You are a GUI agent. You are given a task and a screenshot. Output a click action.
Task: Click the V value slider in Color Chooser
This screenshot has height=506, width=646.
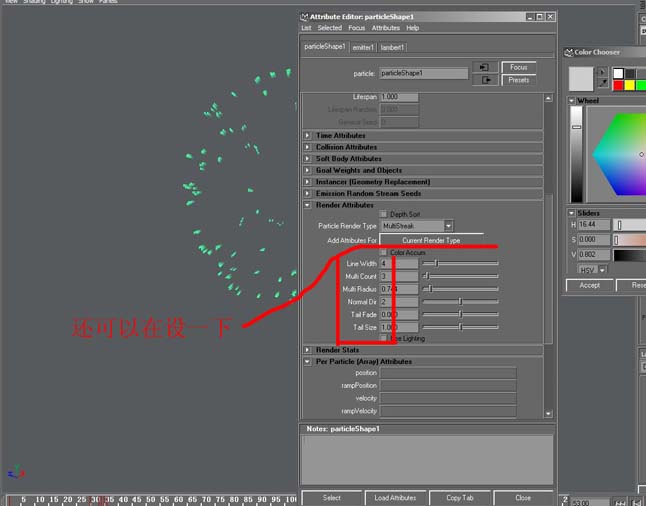pyautogui.click(x=630, y=255)
